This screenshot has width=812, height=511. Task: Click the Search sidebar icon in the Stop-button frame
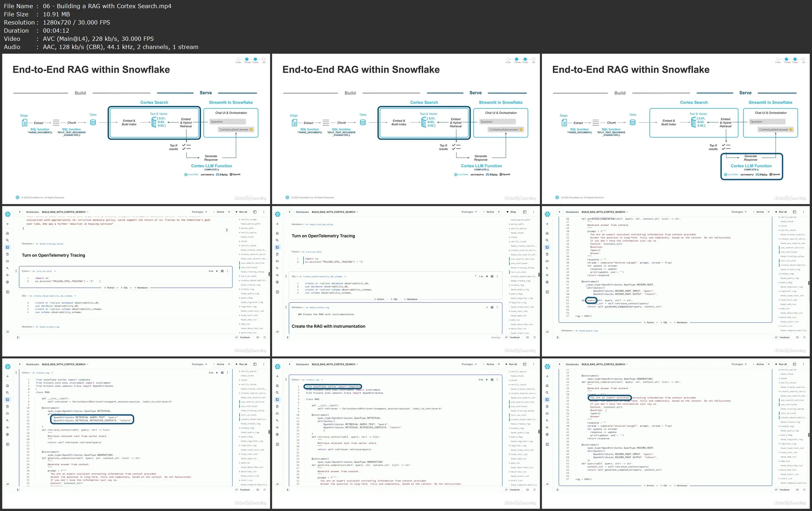pyautogui.click(x=277, y=240)
